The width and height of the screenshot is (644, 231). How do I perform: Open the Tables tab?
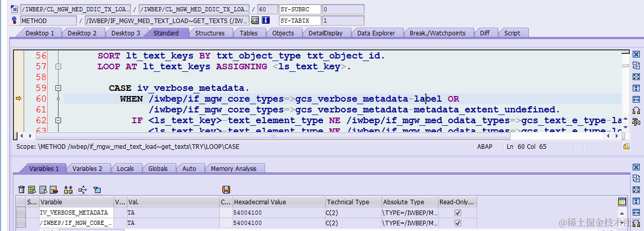tap(249, 33)
